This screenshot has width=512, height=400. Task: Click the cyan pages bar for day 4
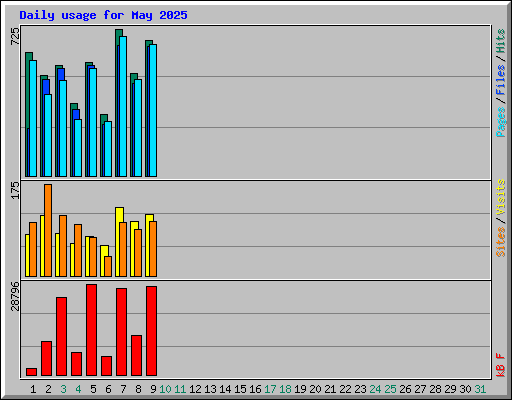tap(78, 148)
